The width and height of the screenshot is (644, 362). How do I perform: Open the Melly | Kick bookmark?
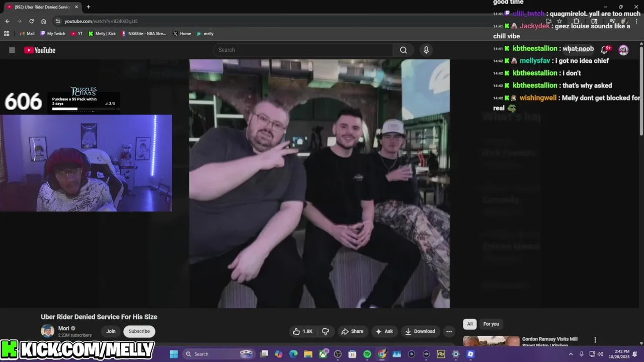pyautogui.click(x=102, y=34)
